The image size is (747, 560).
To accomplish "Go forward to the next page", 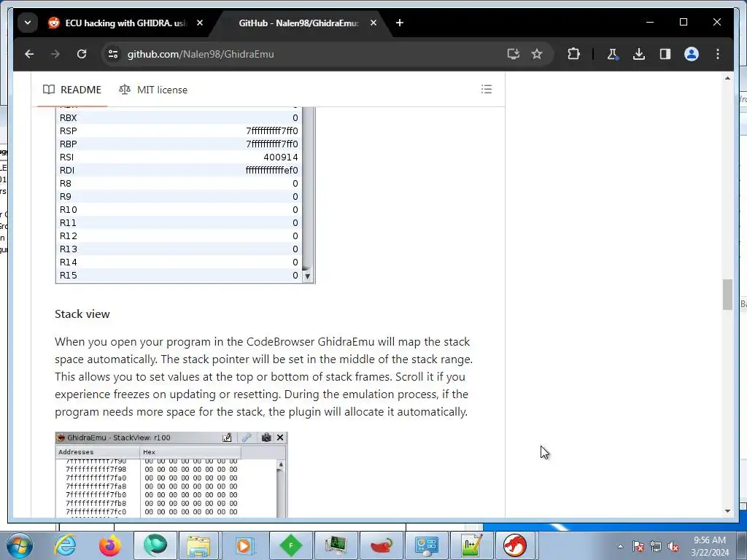I will [x=55, y=54].
